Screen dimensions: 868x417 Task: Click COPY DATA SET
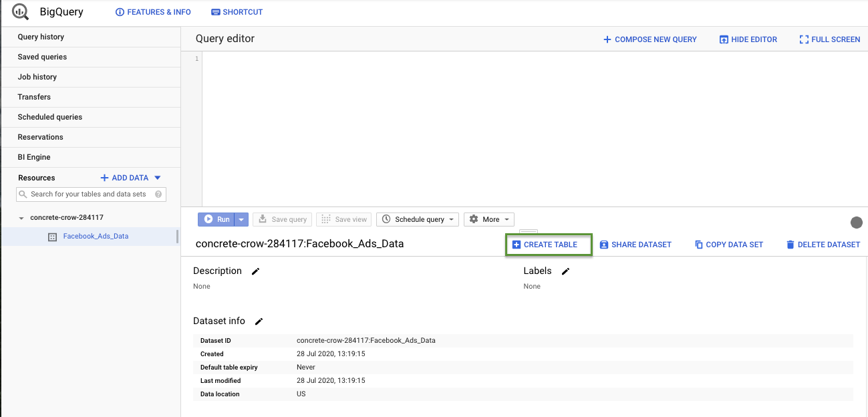coord(728,245)
